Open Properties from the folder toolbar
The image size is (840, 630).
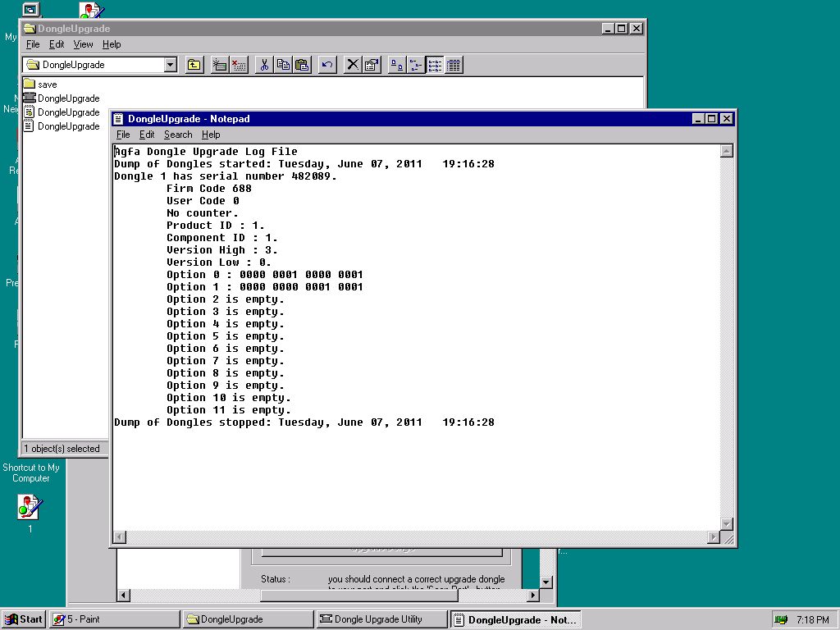[x=372, y=65]
